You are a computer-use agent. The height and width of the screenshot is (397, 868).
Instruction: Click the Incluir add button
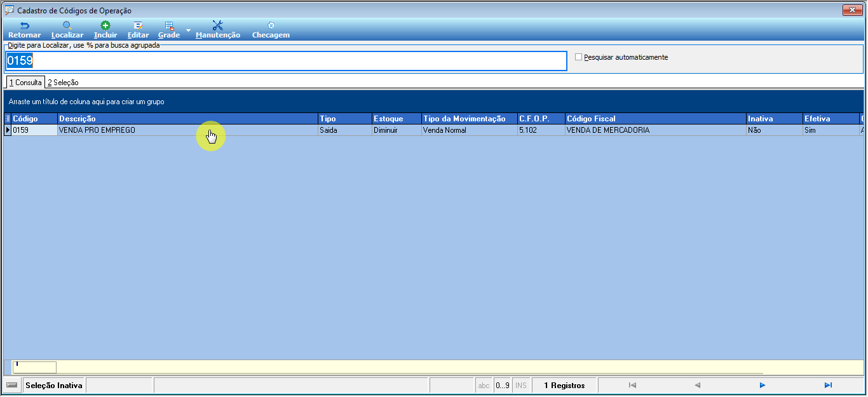105,30
